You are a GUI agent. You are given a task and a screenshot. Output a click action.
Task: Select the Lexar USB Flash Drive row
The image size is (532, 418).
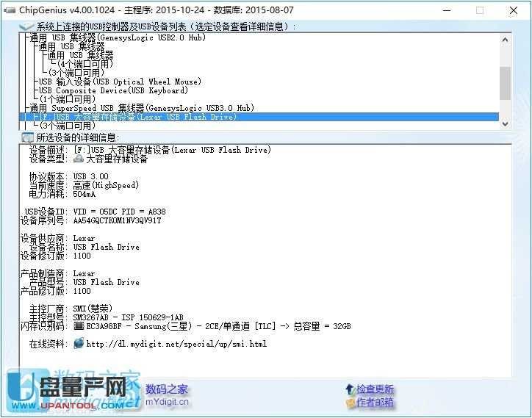259,117
